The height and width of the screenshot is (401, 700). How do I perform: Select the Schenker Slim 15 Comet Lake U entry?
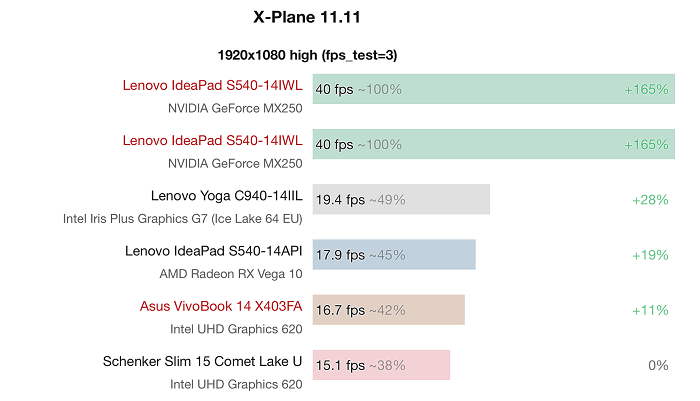[202, 361]
